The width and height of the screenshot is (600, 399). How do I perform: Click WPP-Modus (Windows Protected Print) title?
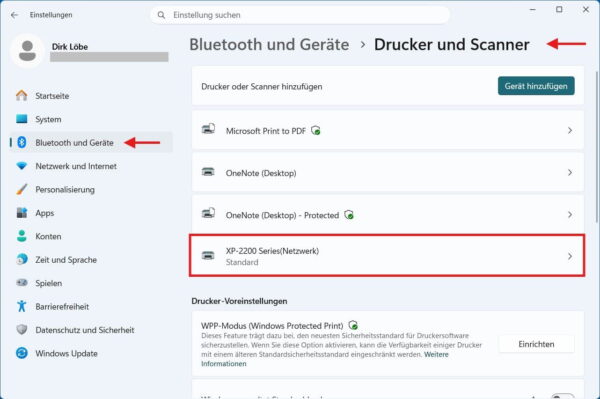[272, 326]
